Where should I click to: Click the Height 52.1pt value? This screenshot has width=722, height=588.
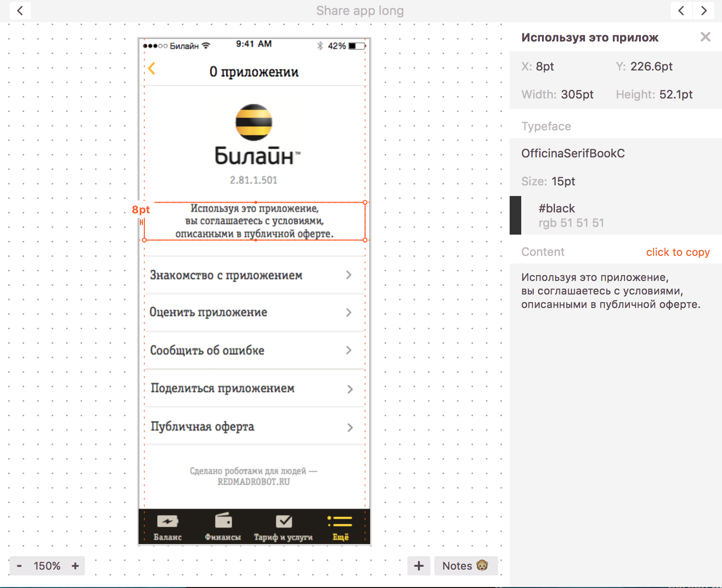point(676,95)
